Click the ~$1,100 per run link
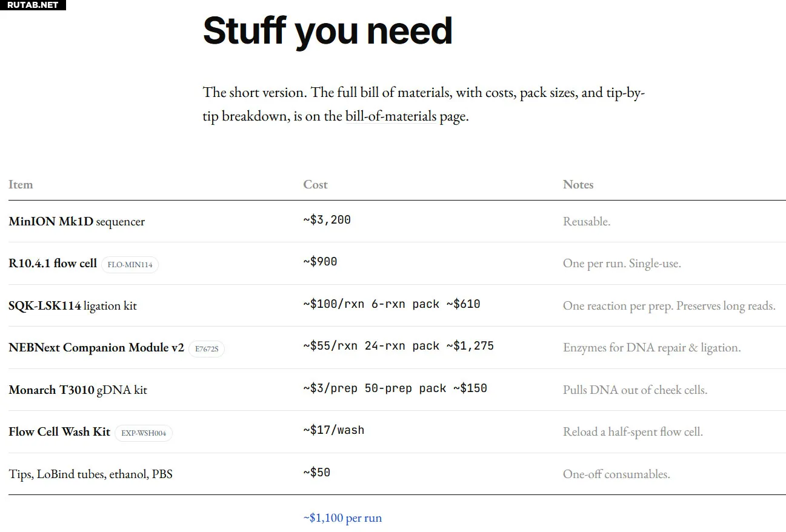This screenshot has width=786, height=532. [342, 518]
